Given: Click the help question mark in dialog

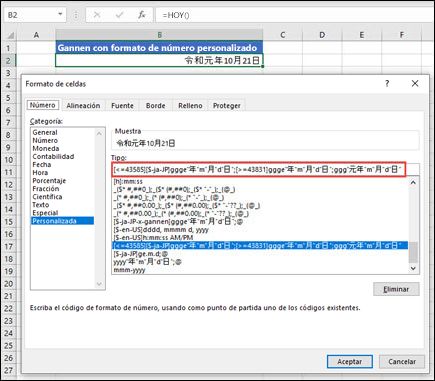Looking at the screenshot, I should point(387,83).
